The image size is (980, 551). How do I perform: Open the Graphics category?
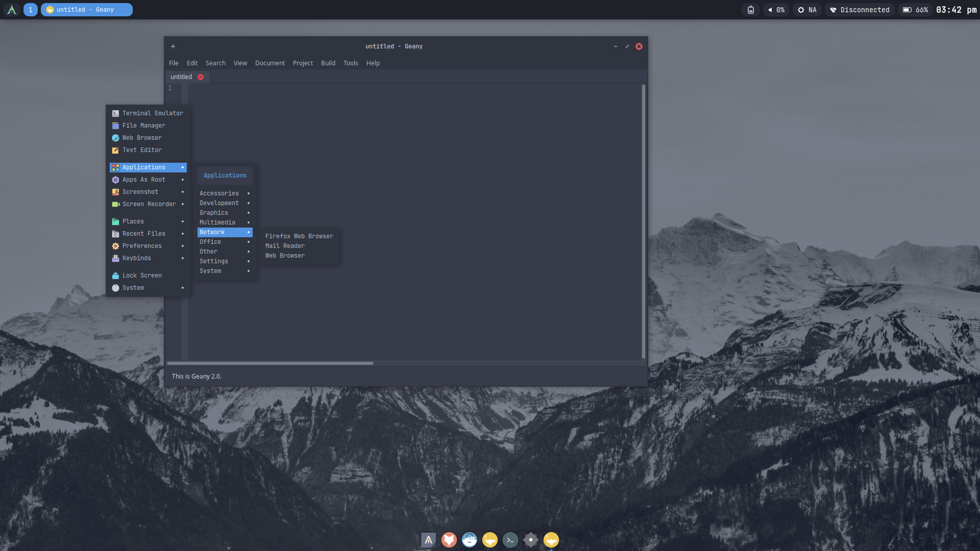[225, 213]
